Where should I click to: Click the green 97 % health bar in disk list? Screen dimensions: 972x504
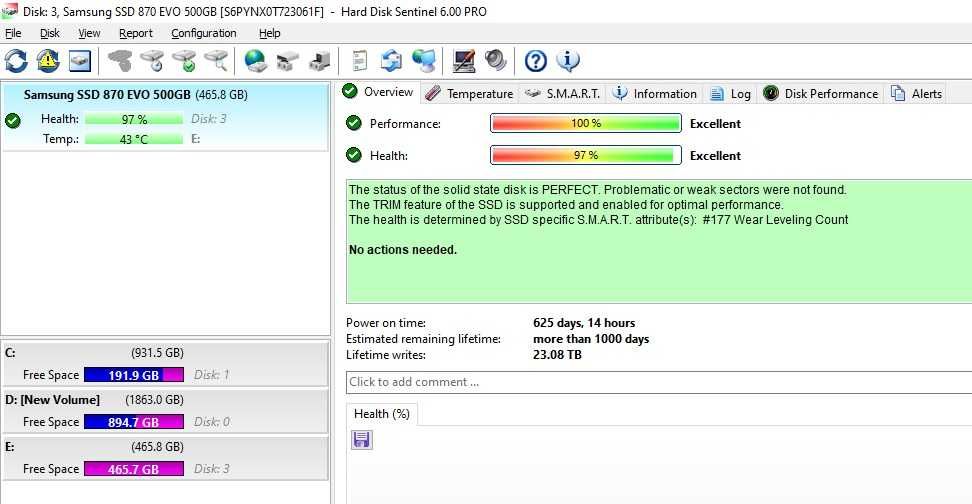[x=134, y=119]
